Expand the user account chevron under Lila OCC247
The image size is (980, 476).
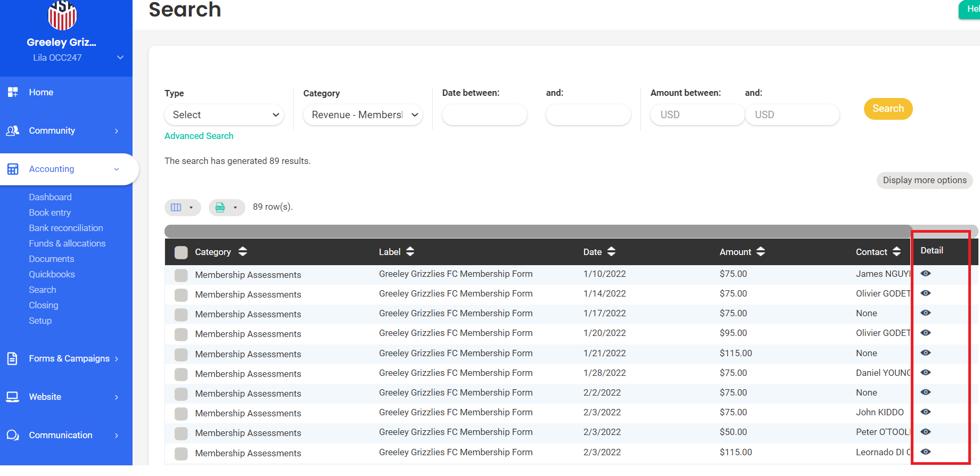pyautogui.click(x=120, y=58)
